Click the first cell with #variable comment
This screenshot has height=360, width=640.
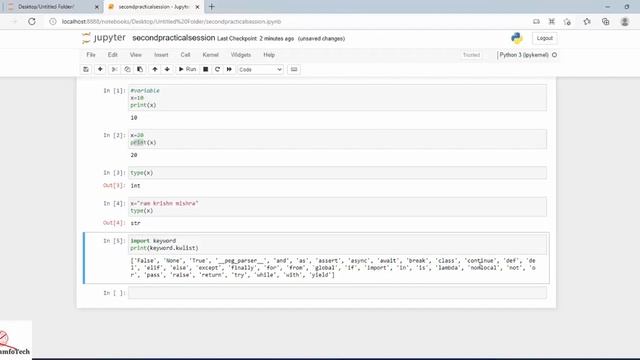pos(337,98)
